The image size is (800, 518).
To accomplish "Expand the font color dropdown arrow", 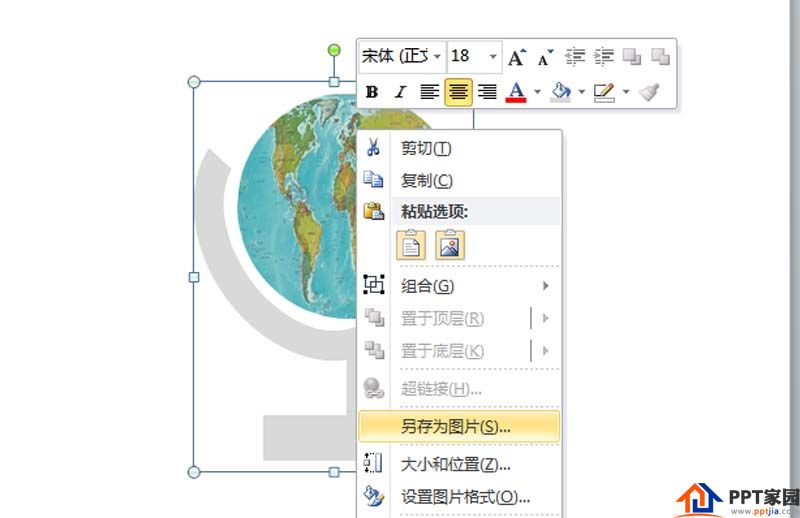I will pos(537,92).
